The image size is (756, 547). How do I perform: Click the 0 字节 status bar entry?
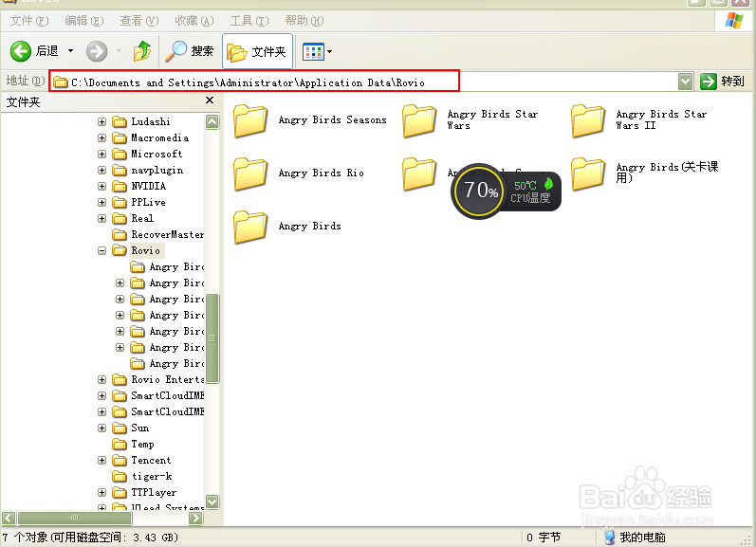[x=544, y=538]
